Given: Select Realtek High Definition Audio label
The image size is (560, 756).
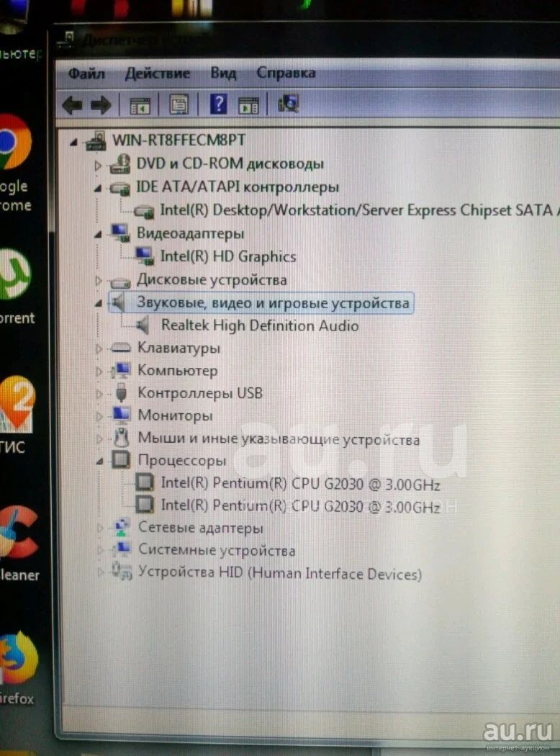Looking at the screenshot, I should (x=260, y=325).
